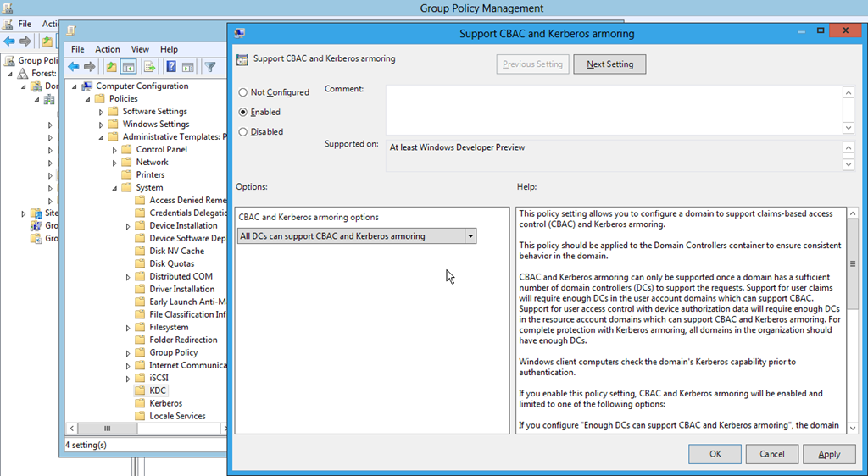Image resolution: width=868 pixels, height=476 pixels.
Task: Toggle Show/Hide Action Pane icon in editor
Action: pos(188,67)
